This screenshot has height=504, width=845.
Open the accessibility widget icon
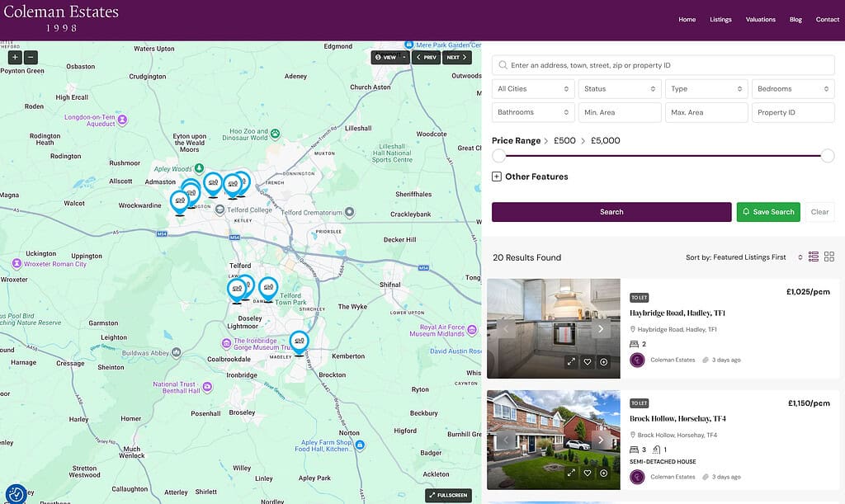pos(16,494)
